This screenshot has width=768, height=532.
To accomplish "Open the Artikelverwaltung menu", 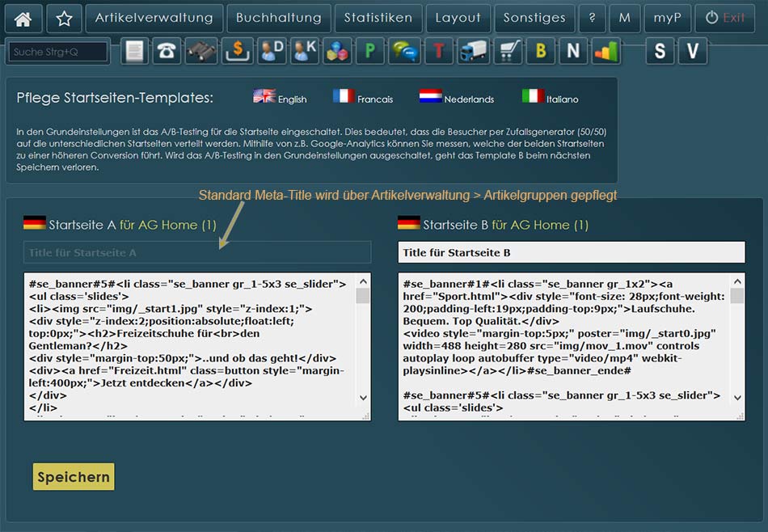I will 154,18.
